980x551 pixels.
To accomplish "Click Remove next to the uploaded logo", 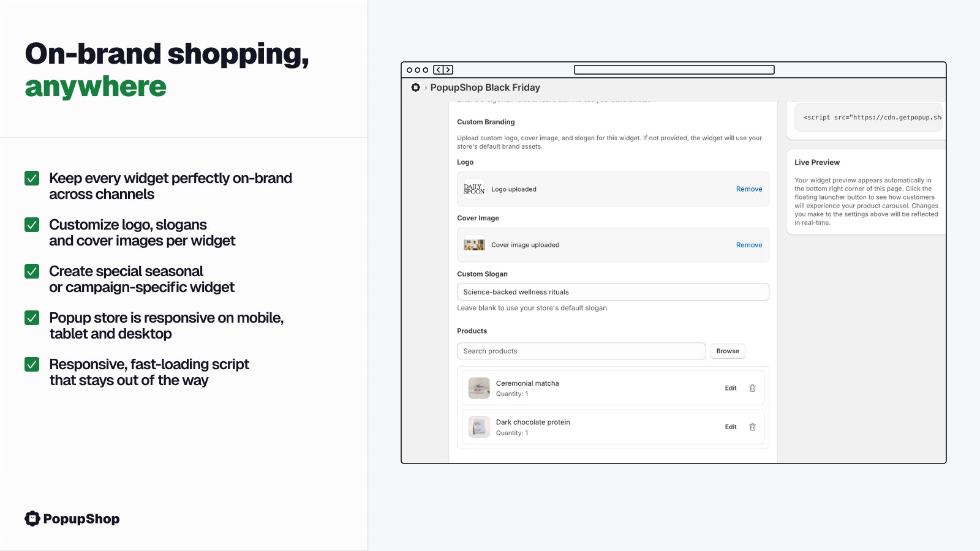I will (x=748, y=189).
